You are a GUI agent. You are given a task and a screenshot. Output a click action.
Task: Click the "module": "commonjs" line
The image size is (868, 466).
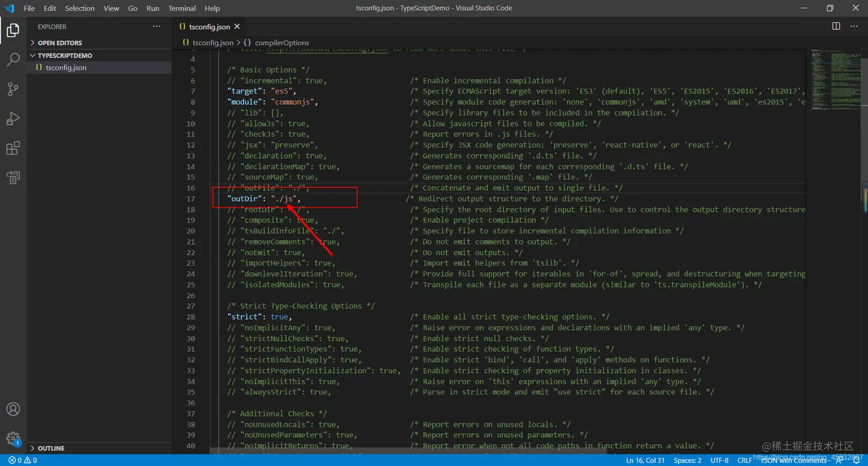click(273, 102)
